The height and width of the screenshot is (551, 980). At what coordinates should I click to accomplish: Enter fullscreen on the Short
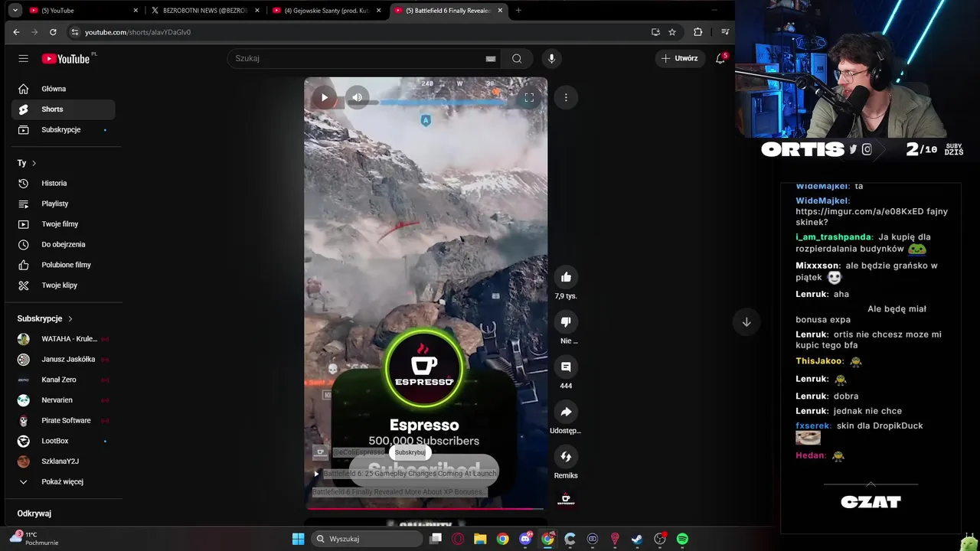pos(529,97)
